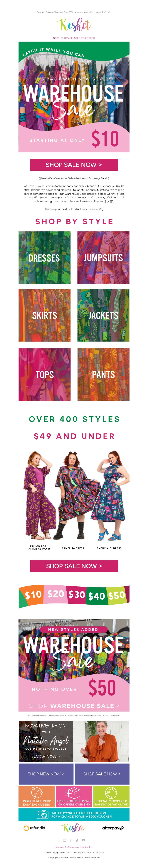Click the afterpay logo
148x868 pixels.
[x=113, y=828]
